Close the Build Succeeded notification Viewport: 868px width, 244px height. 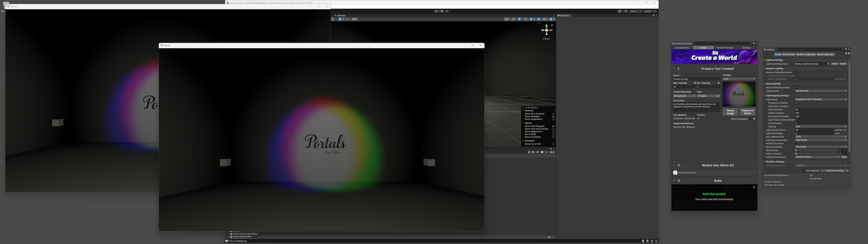(x=754, y=187)
